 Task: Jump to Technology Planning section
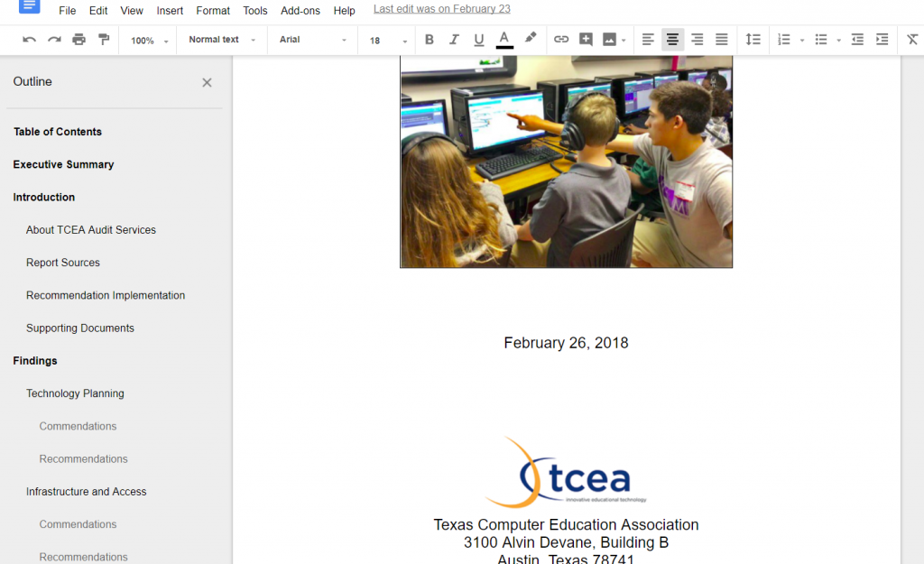[75, 393]
